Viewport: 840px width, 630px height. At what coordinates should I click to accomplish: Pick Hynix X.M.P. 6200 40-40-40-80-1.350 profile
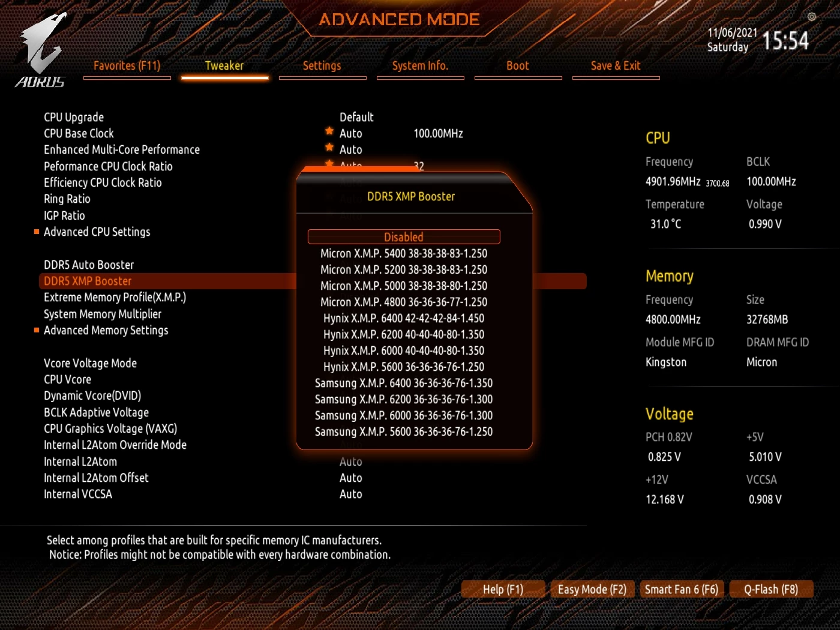point(404,334)
